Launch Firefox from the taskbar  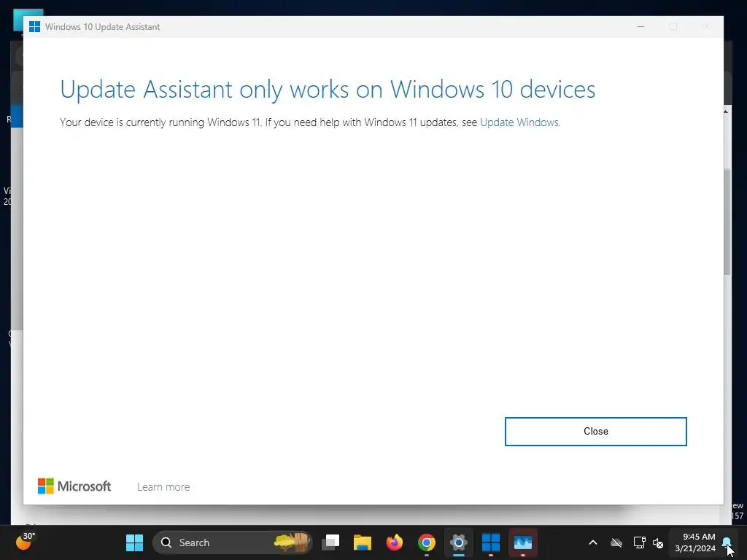click(395, 542)
